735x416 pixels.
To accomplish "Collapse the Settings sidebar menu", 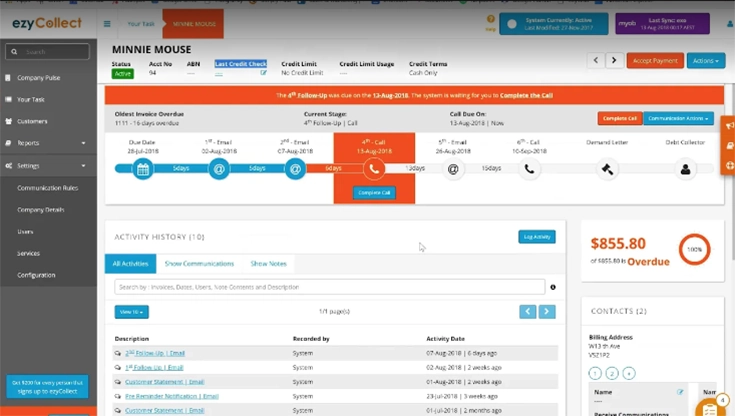I will pos(48,166).
